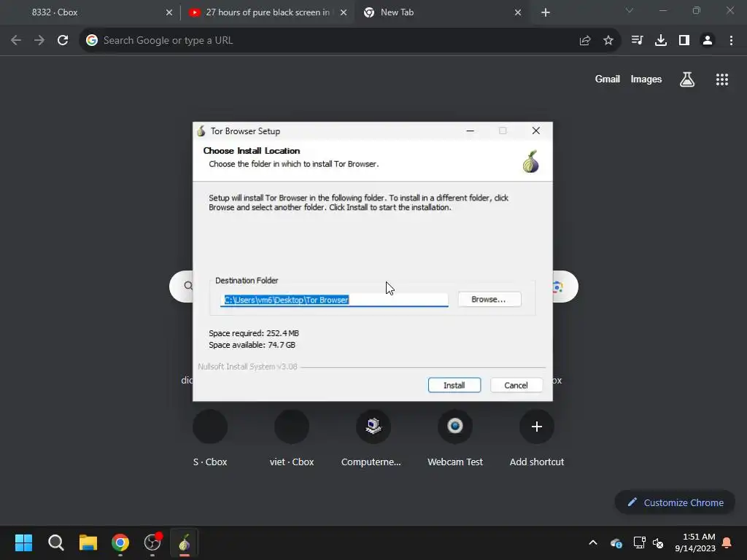747x560 pixels.
Task: Close the New Tab tab
Action: [518, 13]
